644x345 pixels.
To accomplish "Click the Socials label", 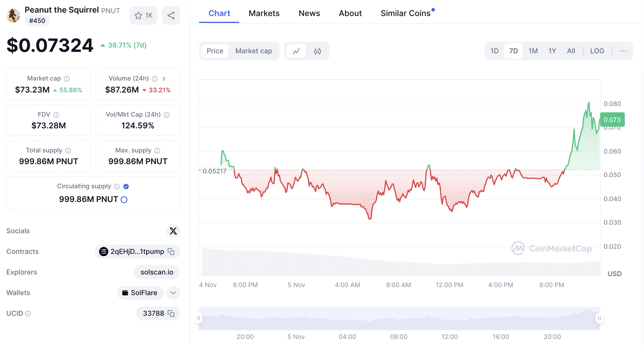I will pyautogui.click(x=18, y=231).
